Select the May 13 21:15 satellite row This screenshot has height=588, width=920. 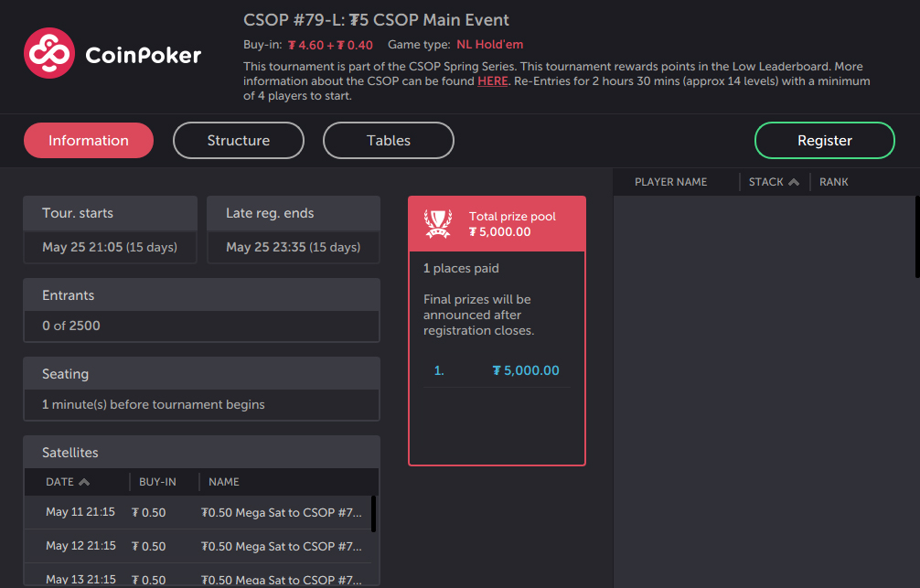pos(198,576)
